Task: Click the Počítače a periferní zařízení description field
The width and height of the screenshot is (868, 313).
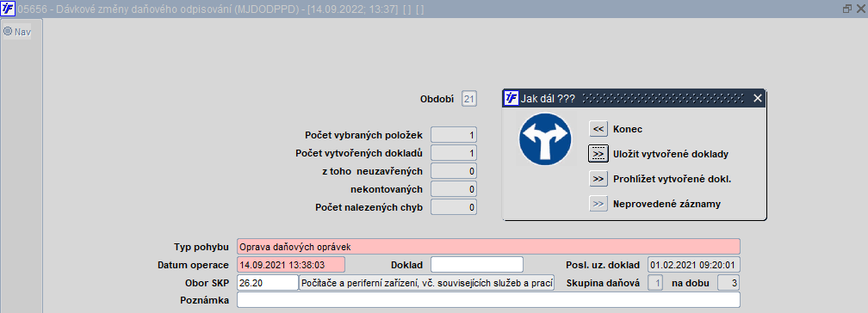Action: pyautogui.click(x=427, y=283)
